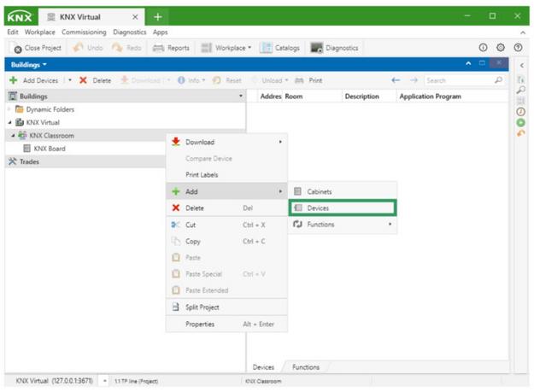Open the Catalogs panel

click(x=279, y=48)
